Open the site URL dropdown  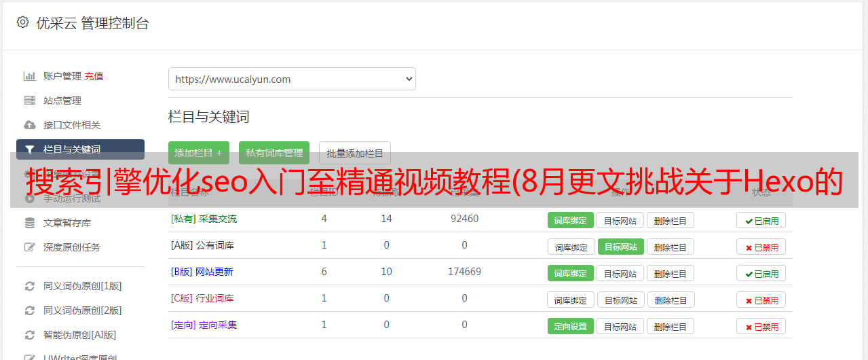pyautogui.click(x=292, y=79)
